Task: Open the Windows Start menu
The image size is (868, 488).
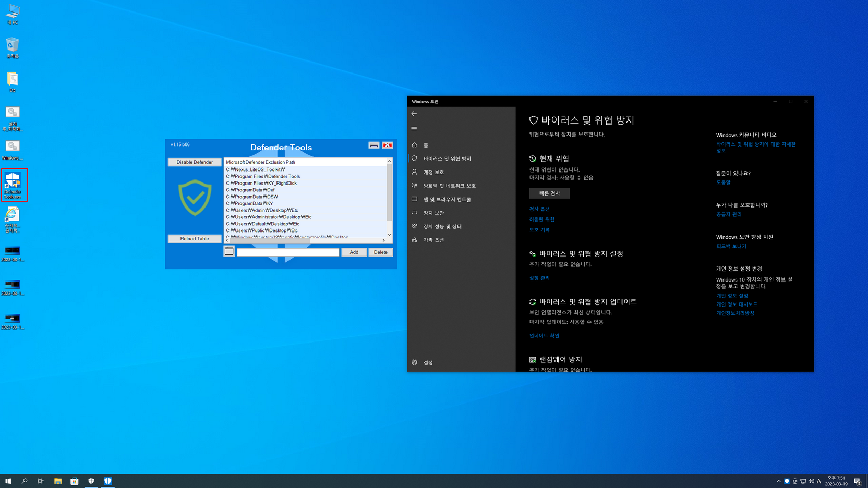Action: click(8, 481)
